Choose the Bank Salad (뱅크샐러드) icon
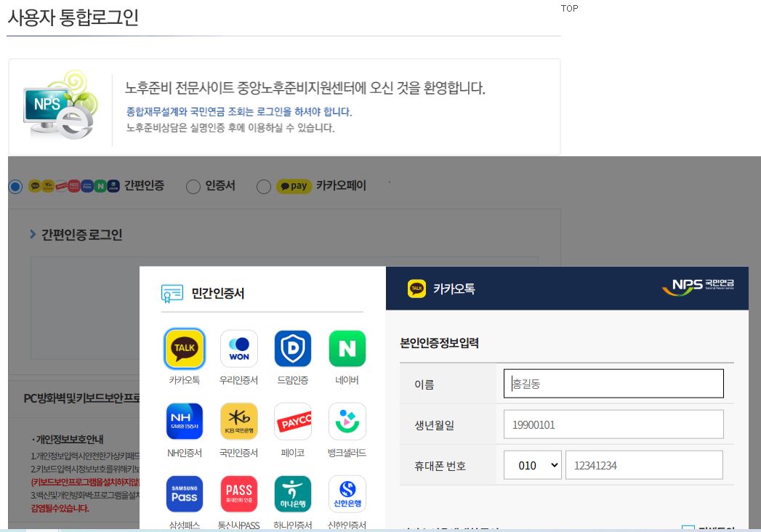Screen dimensions: 761x532 (347, 422)
